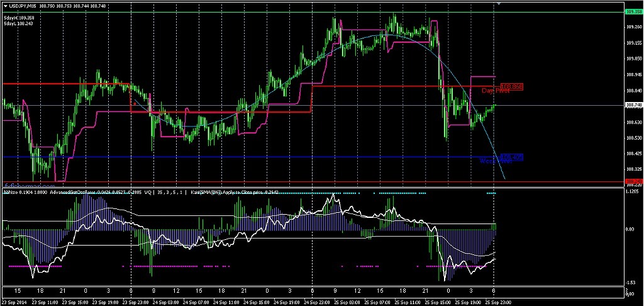Click the red 108.858 pivot price tag

[512, 87]
